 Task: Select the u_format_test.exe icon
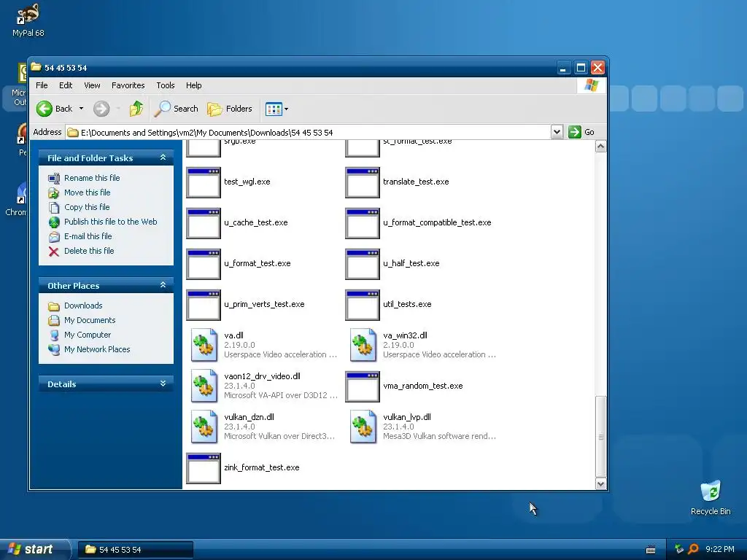(x=204, y=264)
